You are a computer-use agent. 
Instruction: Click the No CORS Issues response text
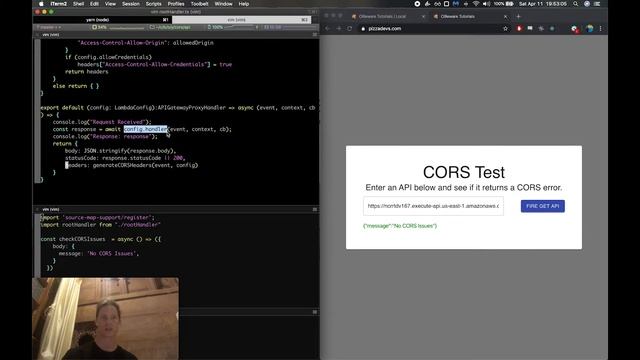point(400,226)
